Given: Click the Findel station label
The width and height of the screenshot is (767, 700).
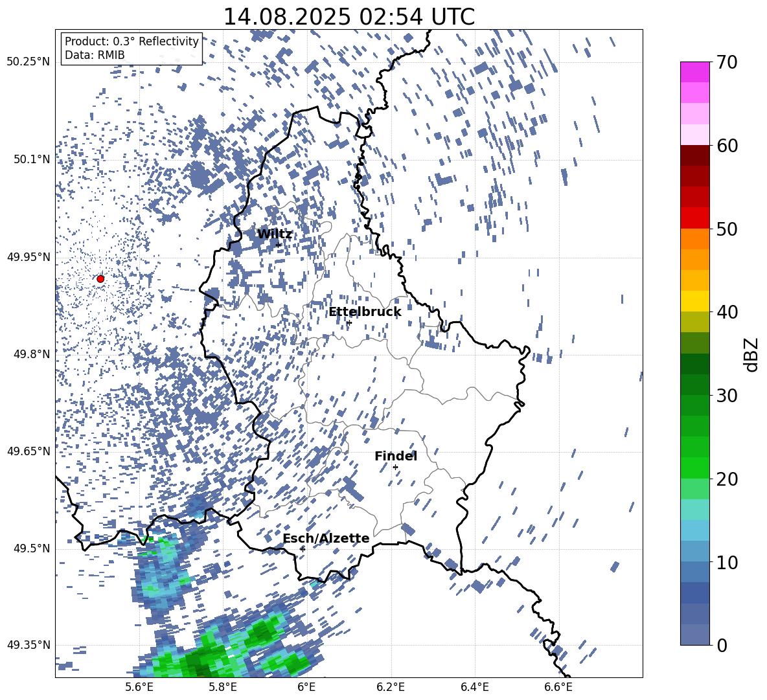Looking at the screenshot, I should tap(396, 456).
